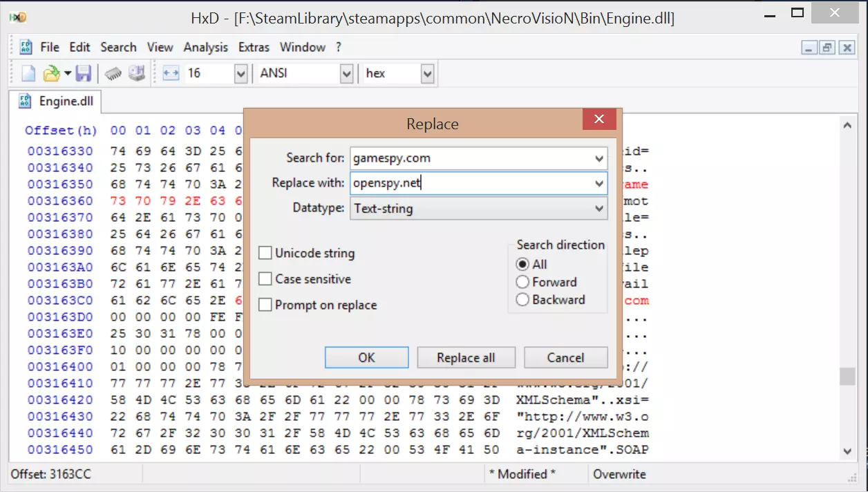This screenshot has width=868, height=492.
Task: Confirm replace with the OK button
Action: click(366, 357)
